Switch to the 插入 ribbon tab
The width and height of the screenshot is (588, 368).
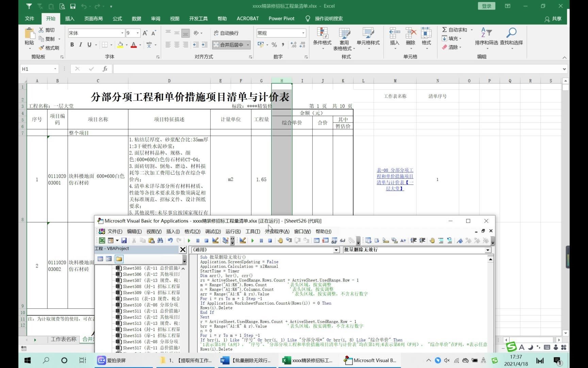coord(70,19)
